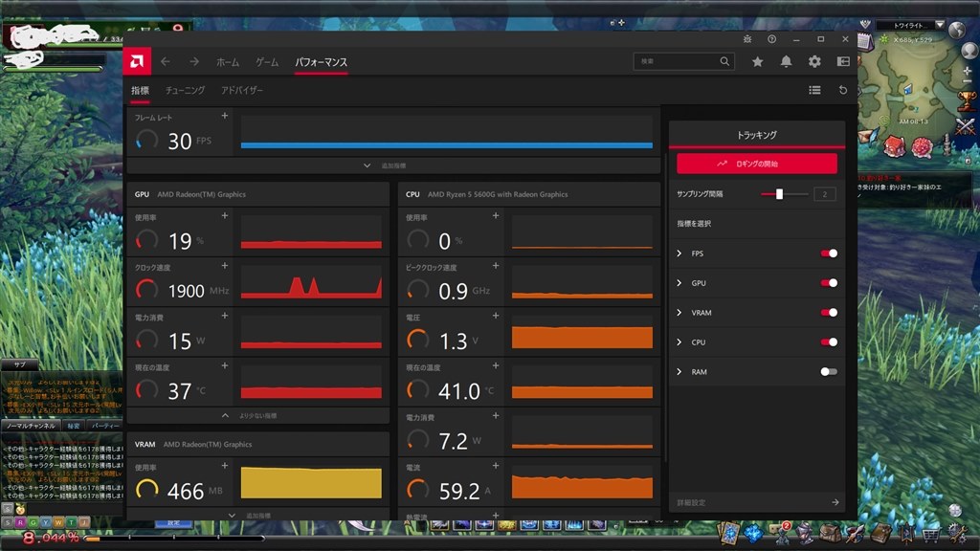
Task: Go back with the left arrow
Action: pos(166,61)
